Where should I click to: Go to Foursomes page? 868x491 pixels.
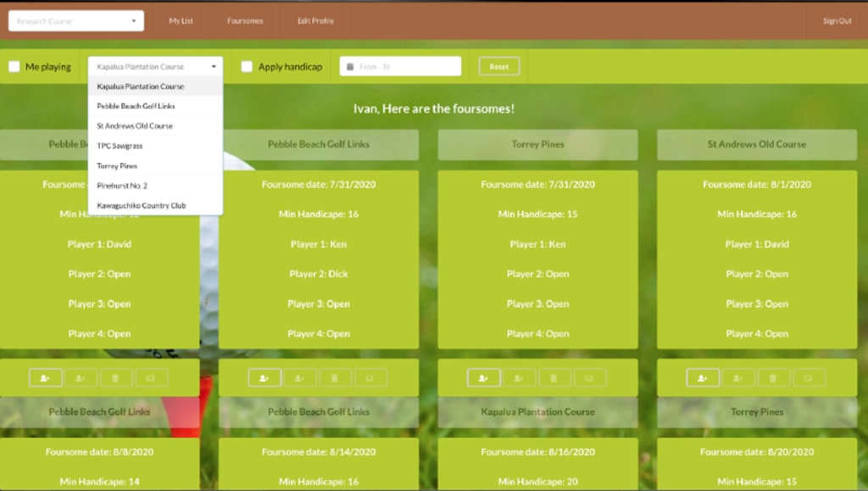(x=245, y=21)
